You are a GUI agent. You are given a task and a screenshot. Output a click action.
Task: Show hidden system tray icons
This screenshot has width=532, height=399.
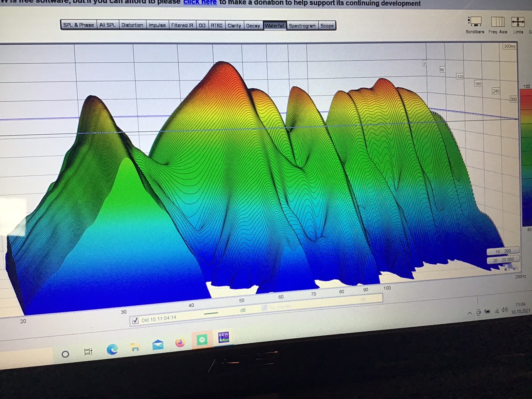pyautogui.click(x=470, y=313)
